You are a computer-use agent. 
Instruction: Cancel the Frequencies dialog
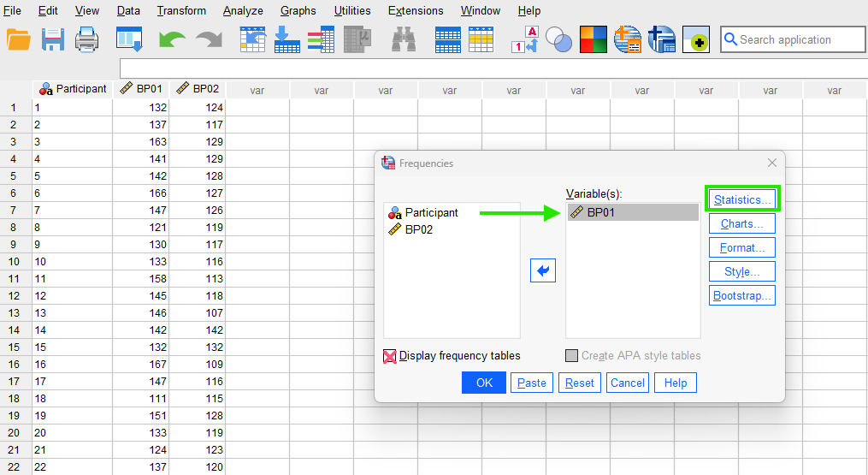click(627, 383)
